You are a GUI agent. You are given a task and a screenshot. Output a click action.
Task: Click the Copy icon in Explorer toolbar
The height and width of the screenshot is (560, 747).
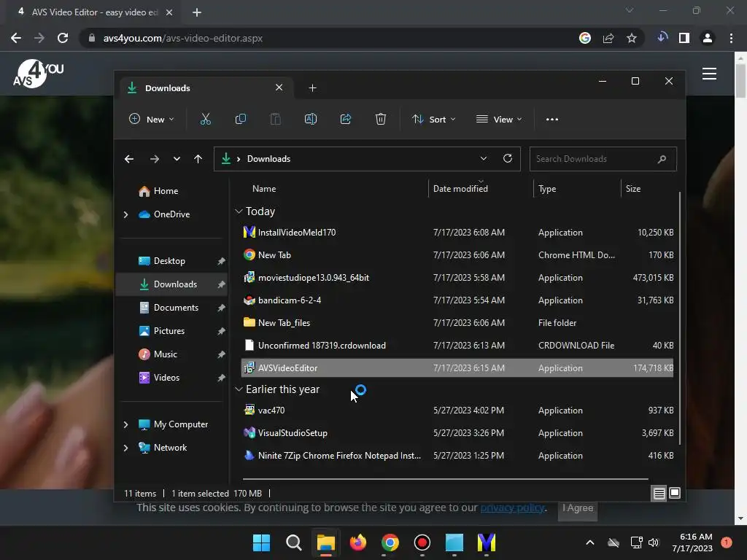click(x=241, y=119)
